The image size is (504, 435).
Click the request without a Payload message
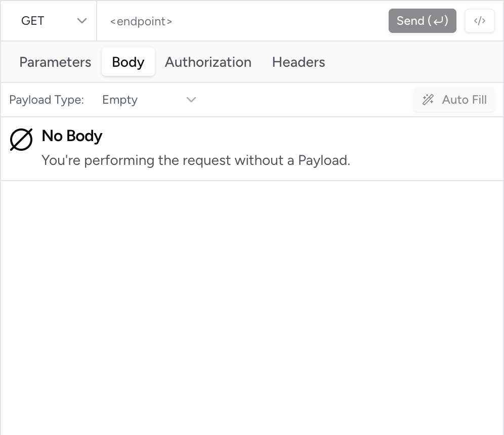click(x=196, y=160)
